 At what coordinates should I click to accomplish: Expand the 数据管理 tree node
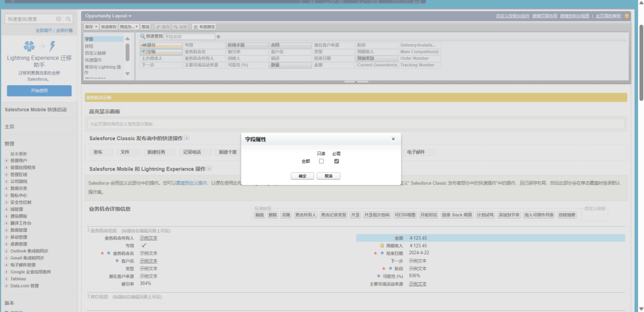tap(6, 230)
